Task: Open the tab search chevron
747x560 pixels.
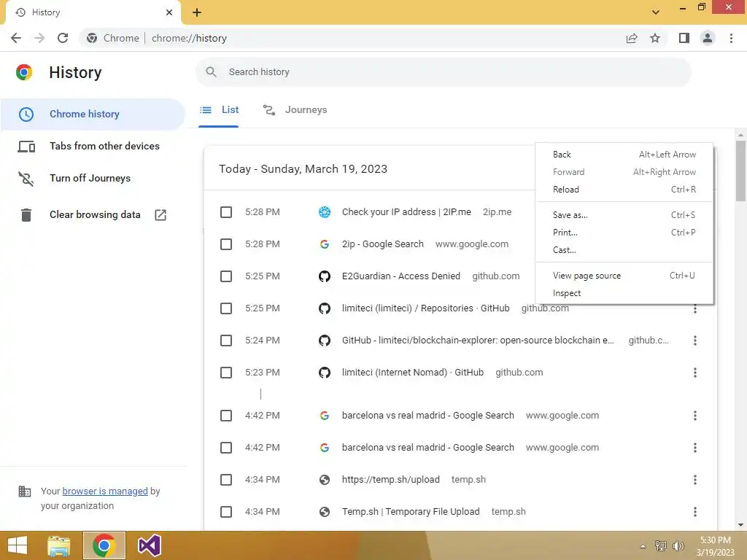Action: [x=656, y=12]
